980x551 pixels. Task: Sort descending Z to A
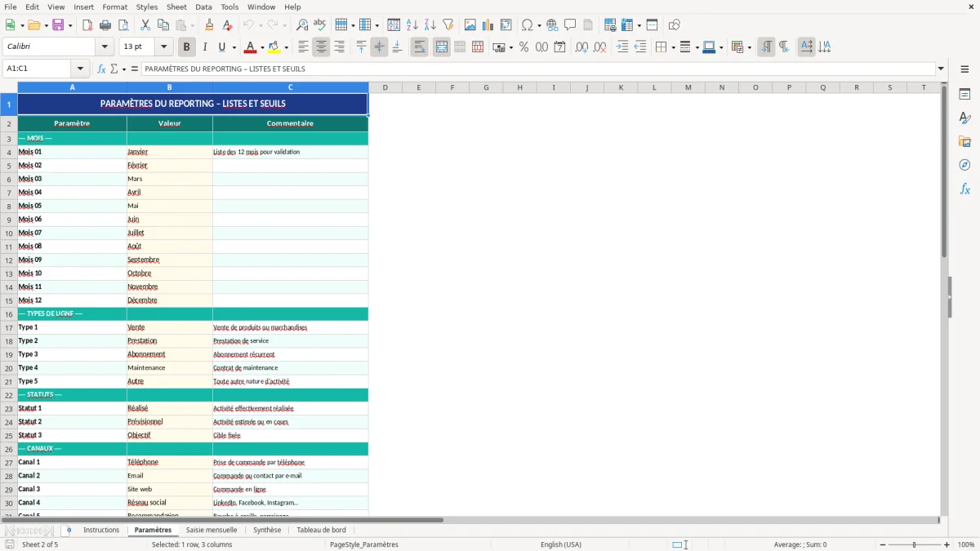430,25
